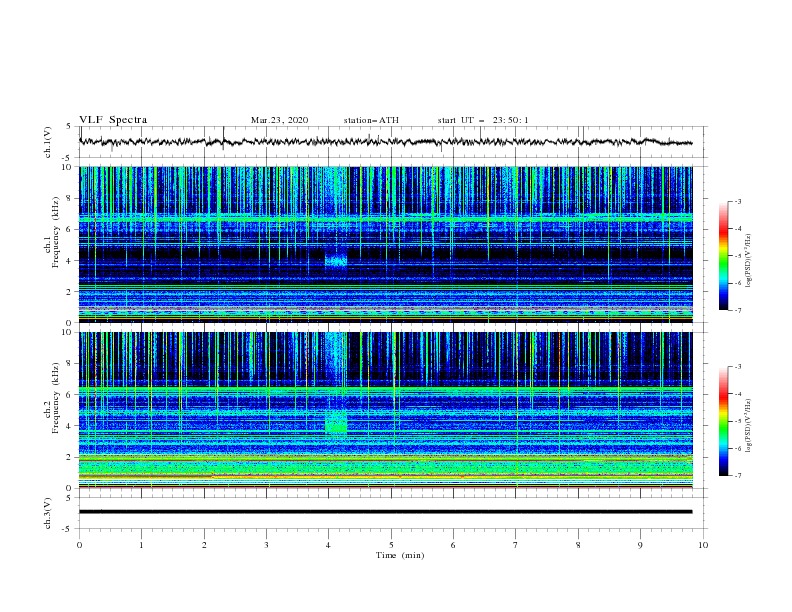
Task: Click the "8" tick on the Time axis
Action: (578, 545)
